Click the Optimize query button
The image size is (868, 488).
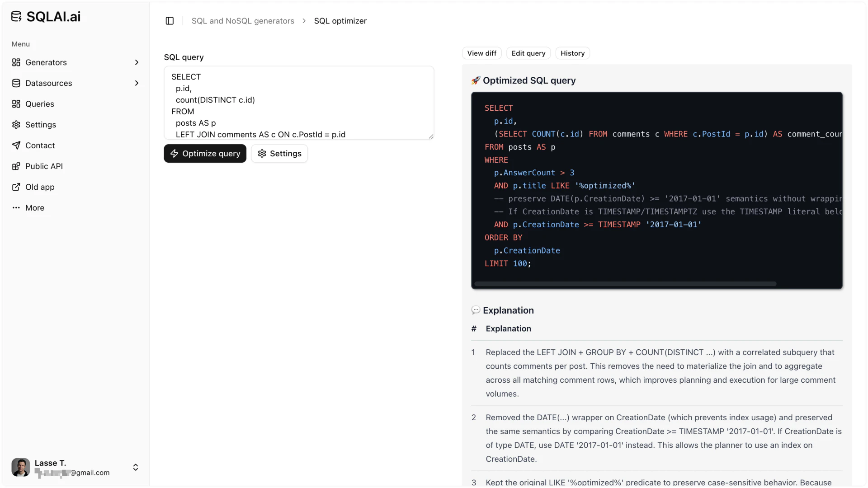(x=205, y=154)
